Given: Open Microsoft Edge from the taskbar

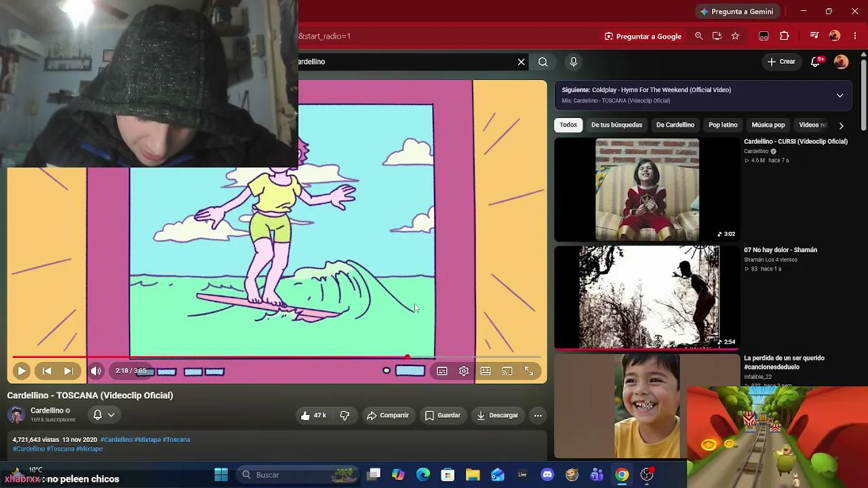Looking at the screenshot, I should [423, 474].
